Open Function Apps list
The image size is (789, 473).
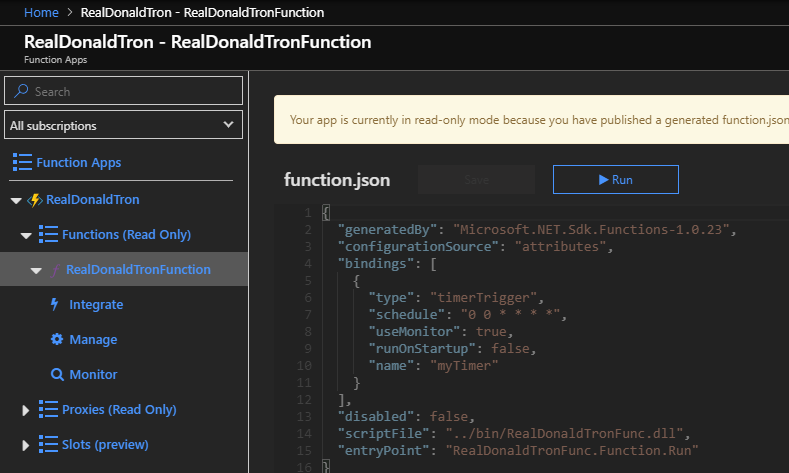(78, 163)
